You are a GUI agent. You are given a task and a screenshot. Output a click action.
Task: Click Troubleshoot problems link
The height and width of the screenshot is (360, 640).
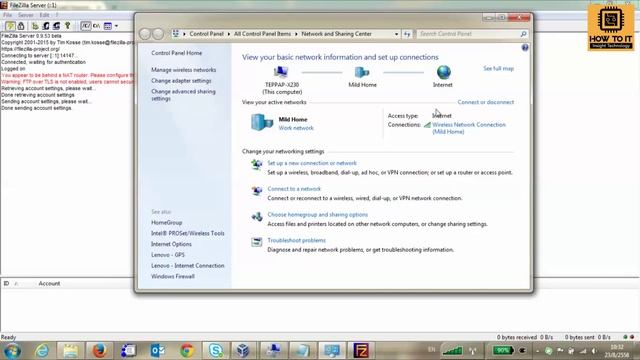click(296, 240)
